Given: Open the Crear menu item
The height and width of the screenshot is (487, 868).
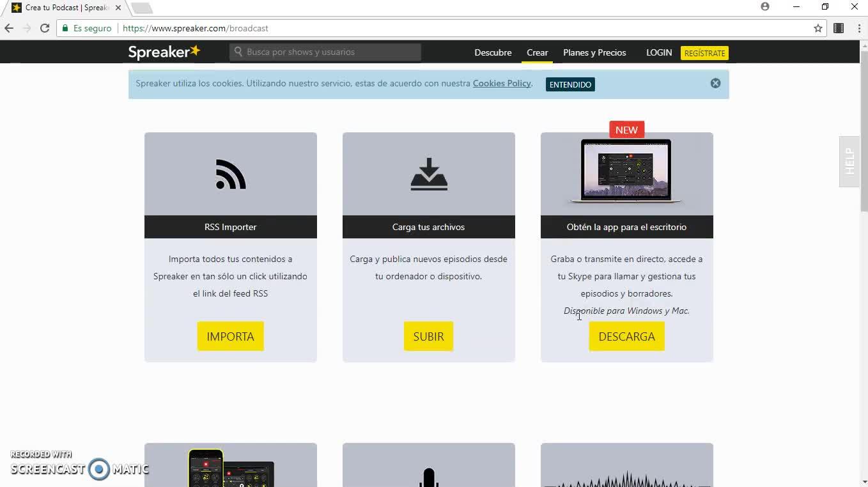Looking at the screenshot, I should [x=537, y=52].
